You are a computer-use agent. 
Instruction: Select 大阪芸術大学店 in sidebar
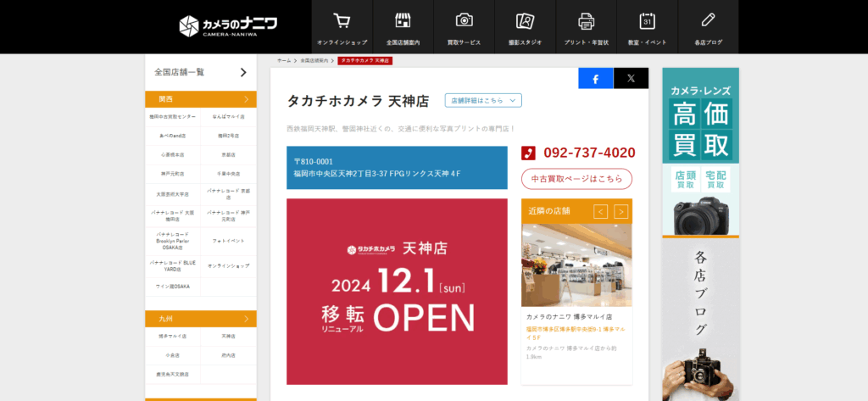173,194
